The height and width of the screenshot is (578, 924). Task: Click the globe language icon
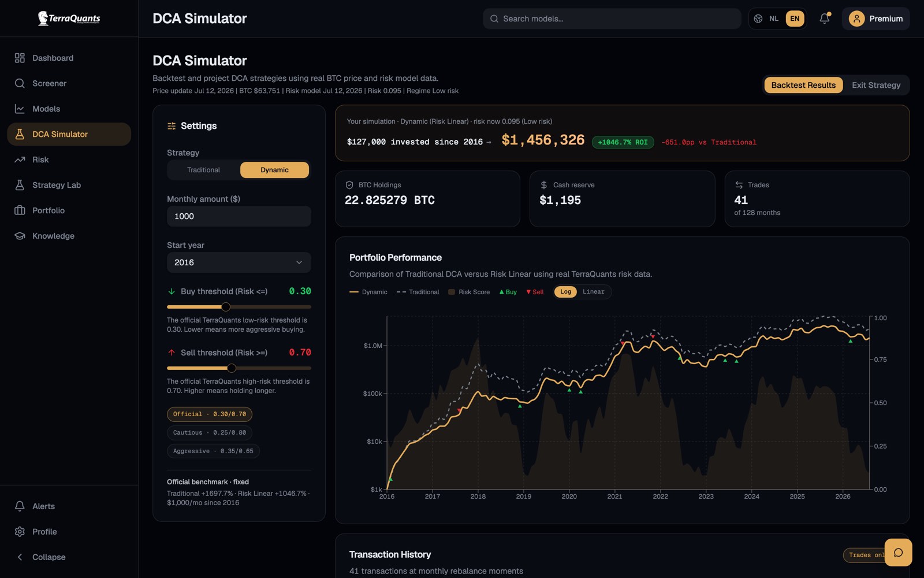(x=758, y=18)
